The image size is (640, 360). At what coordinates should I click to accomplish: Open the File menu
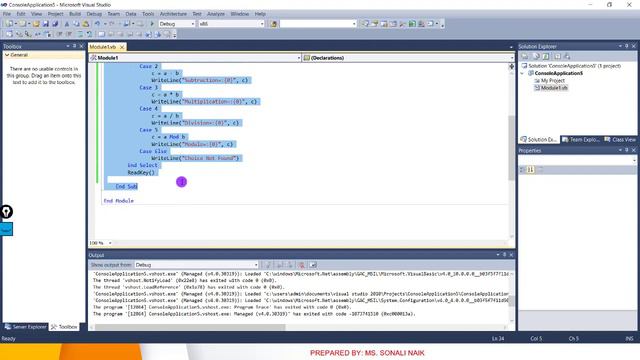(x=7, y=14)
